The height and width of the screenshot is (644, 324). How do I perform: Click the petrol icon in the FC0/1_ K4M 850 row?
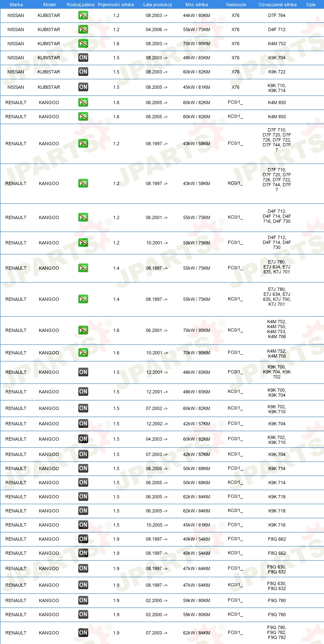point(83,102)
